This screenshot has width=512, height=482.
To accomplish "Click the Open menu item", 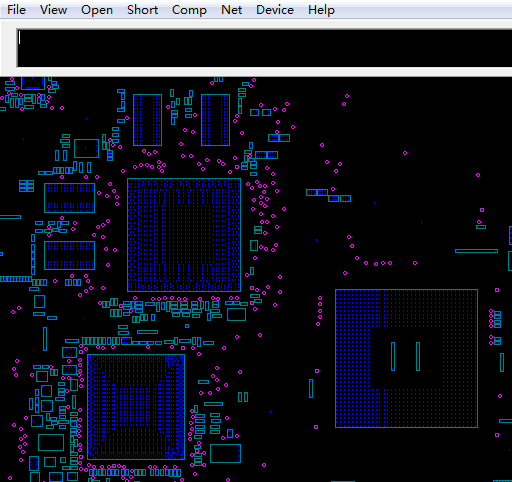I will coord(97,10).
